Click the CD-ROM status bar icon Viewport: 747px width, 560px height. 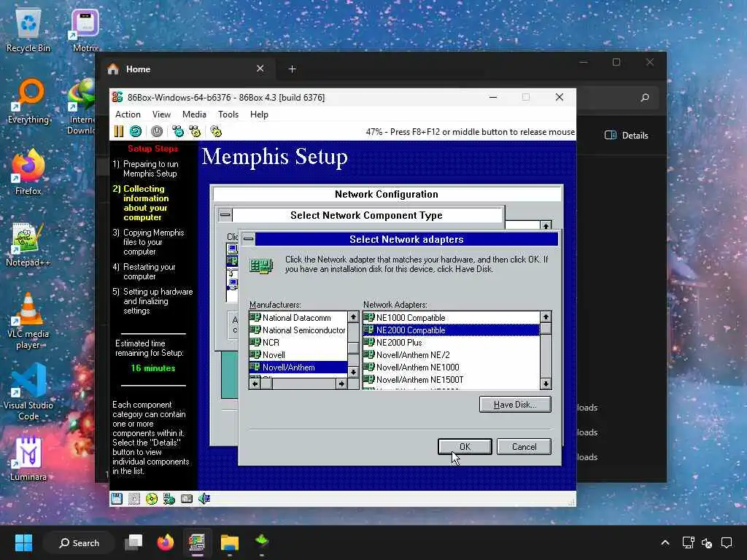(x=152, y=499)
